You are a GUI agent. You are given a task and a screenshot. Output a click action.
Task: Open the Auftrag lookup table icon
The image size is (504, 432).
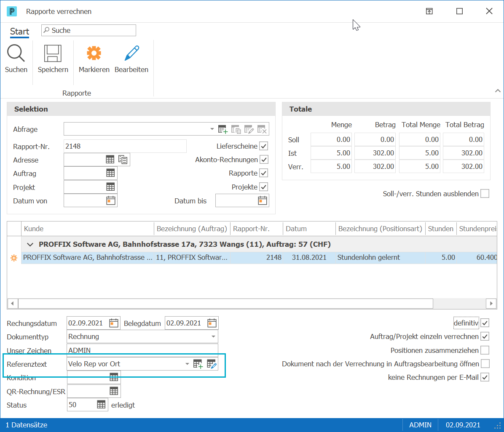tap(110, 173)
